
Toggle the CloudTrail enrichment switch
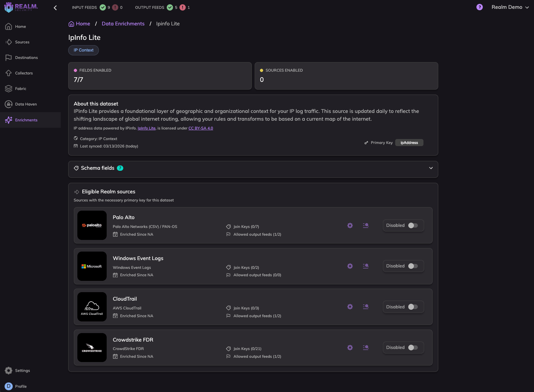pos(413,307)
